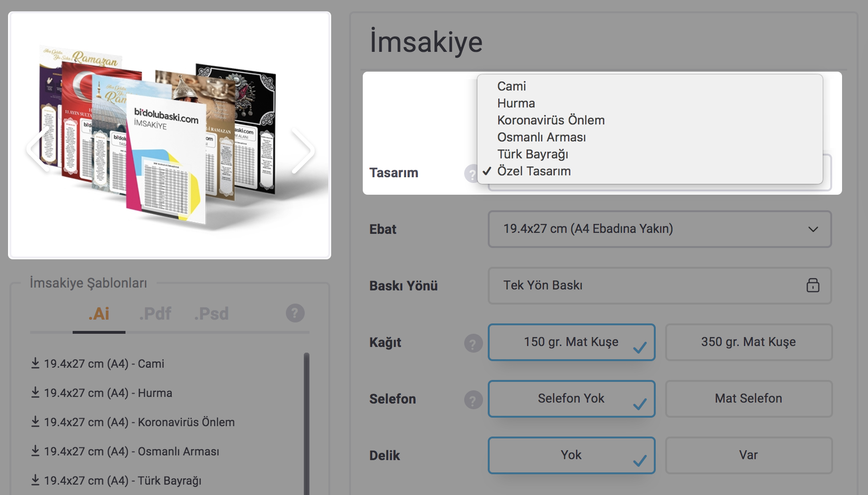Open the Selefon help tooltip

(x=473, y=400)
